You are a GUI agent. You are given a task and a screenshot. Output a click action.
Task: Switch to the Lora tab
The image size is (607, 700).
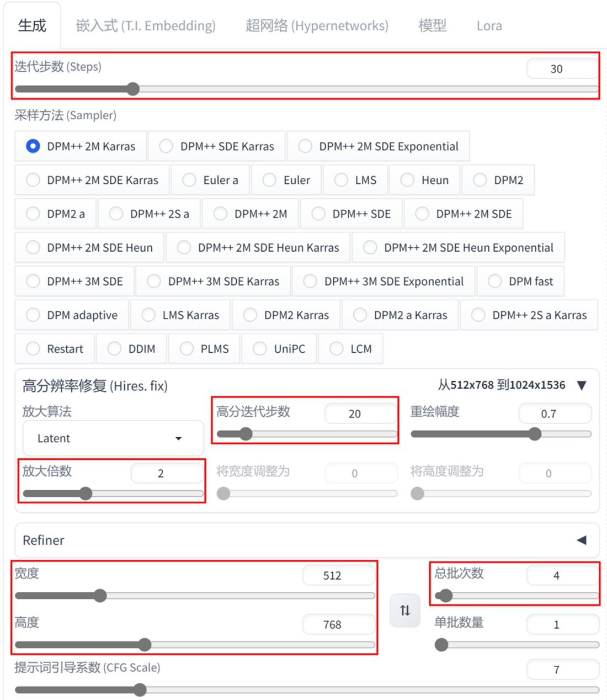tap(489, 26)
